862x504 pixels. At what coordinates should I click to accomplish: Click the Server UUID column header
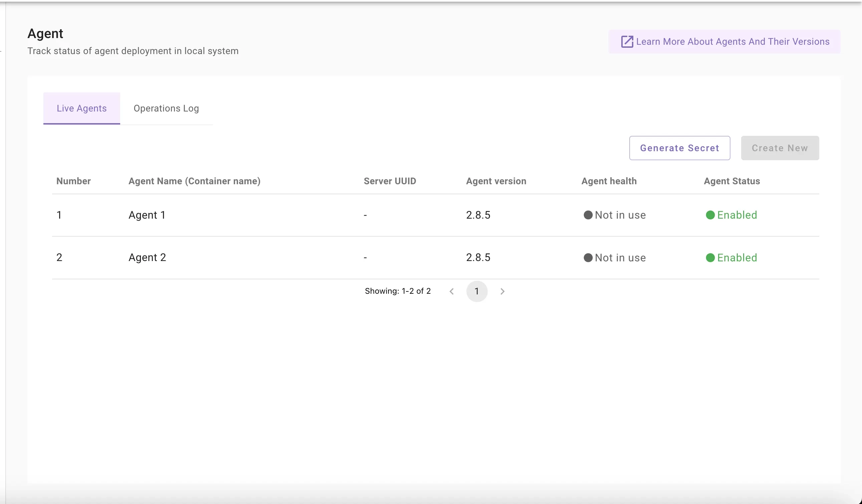[x=390, y=181]
